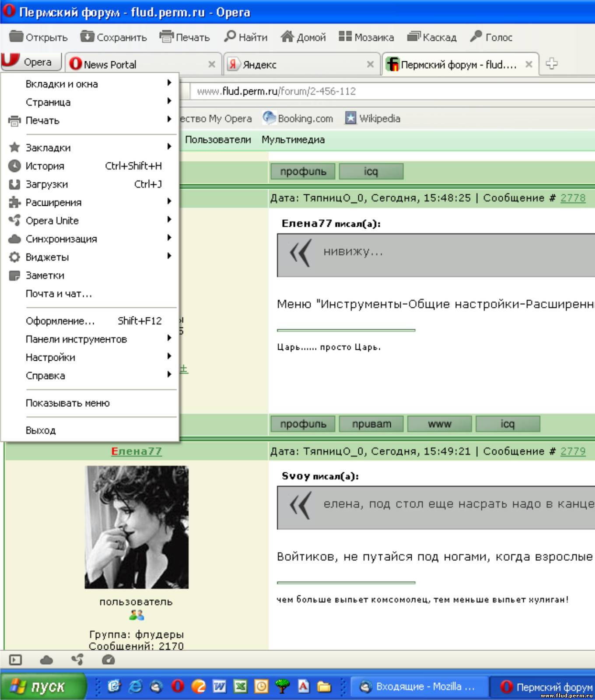This screenshot has height=700, width=595.
Task: Click the Елена77 avatar photo
Action: tap(136, 527)
